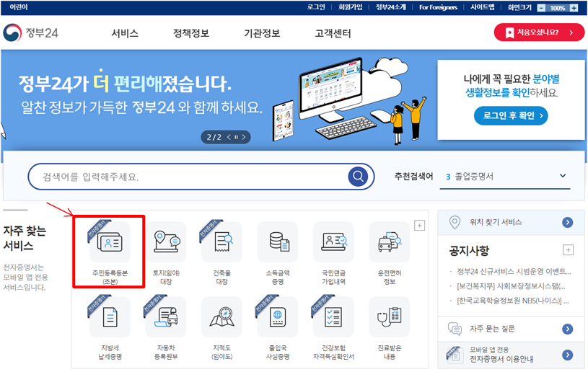The width and height of the screenshot is (588, 377).
Task: Go to previous banner slide
Action: [229, 137]
